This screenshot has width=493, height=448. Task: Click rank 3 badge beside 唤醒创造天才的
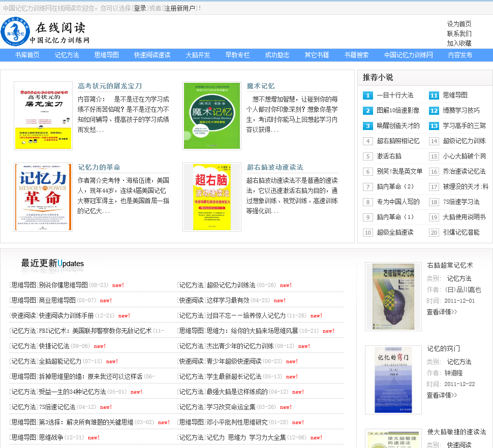368,126
